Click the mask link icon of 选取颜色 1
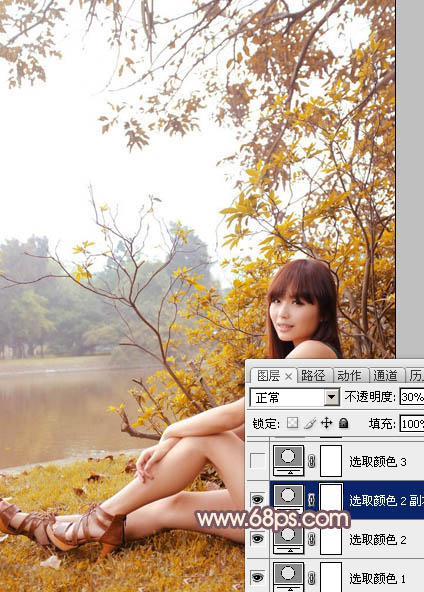 pos(312,578)
